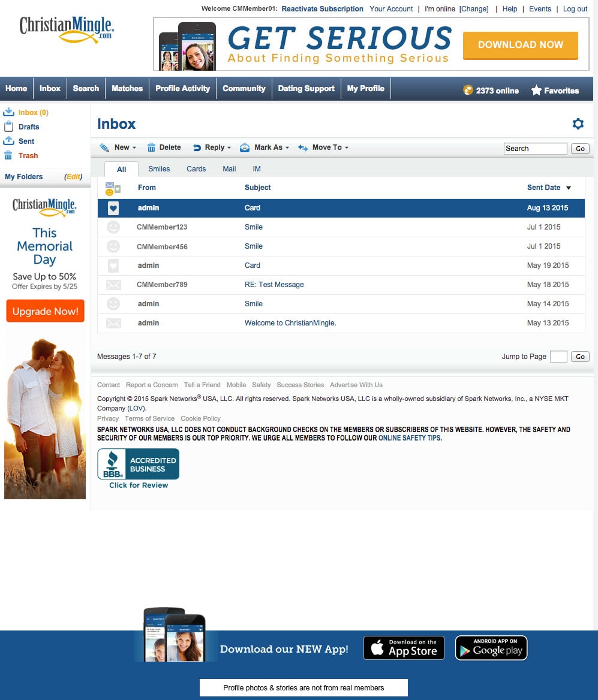Click the Success Stories footer link
Screen dimensions: 598x700
(x=300, y=385)
